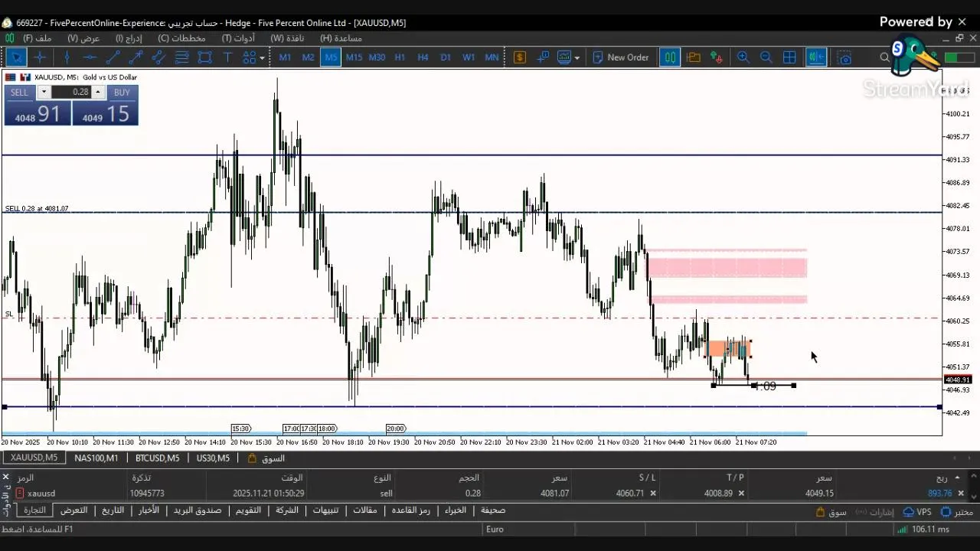Open the ملف (F) menu
The image size is (980, 551).
click(38, 38)
